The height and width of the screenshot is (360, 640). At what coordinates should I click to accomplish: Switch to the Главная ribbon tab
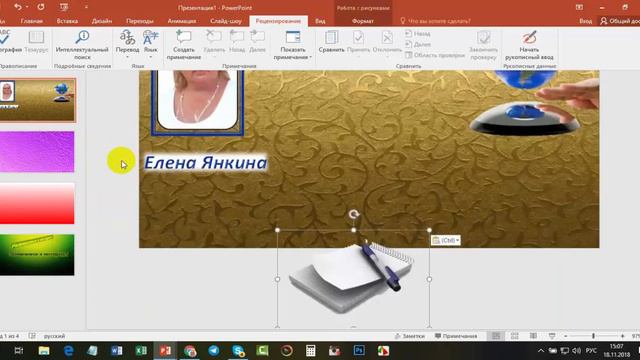(31, 21)
